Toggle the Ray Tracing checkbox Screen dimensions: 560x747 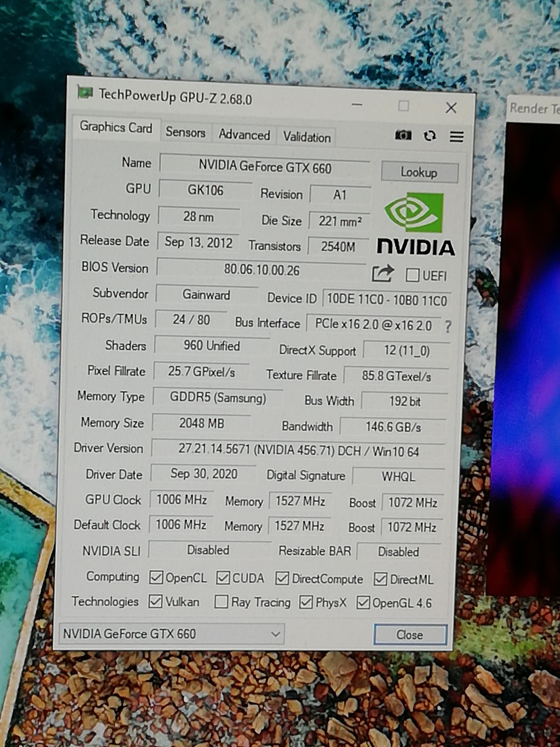coord(221,602)
